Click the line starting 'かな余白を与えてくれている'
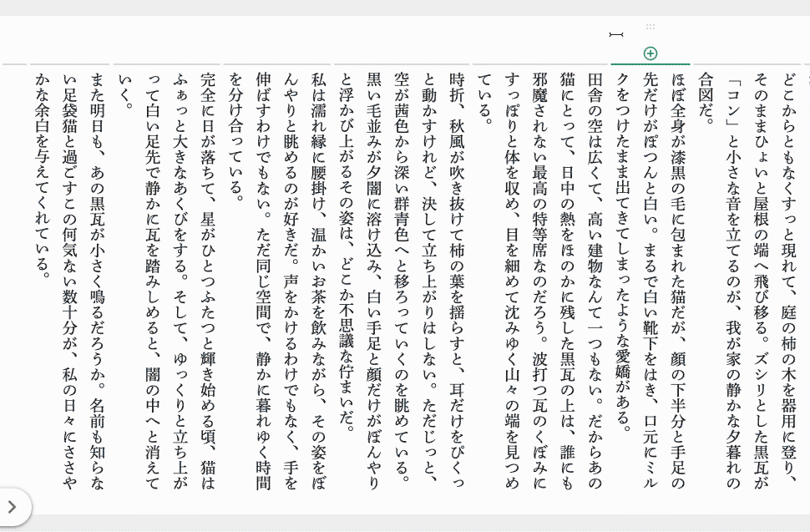This screenshot has height=532, width=810. [43, 175]
